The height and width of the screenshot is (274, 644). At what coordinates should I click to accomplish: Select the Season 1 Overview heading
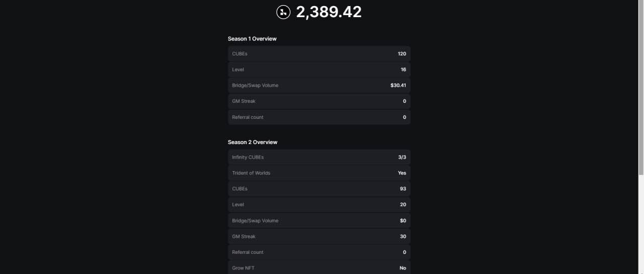(x=252, y=39)
